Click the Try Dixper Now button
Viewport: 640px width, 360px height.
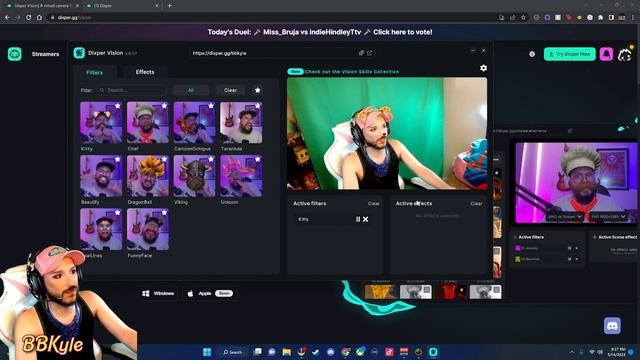click(x=569, y=54)
